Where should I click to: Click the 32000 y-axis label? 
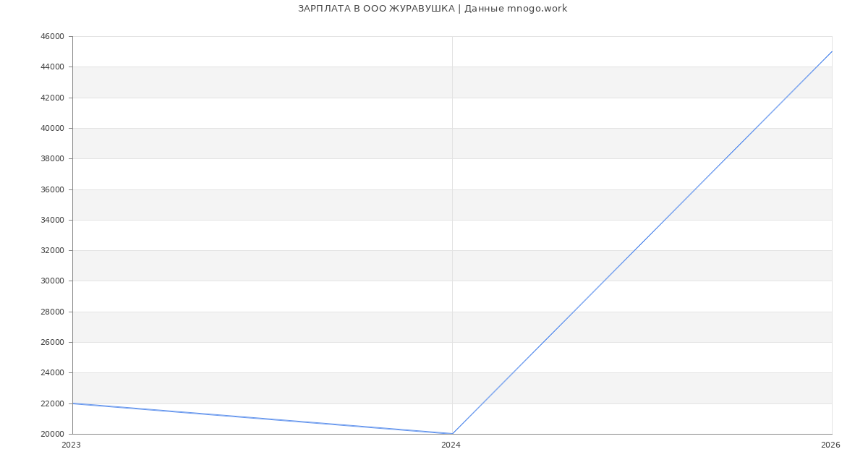pyautogui.click(x=52, y=250)
